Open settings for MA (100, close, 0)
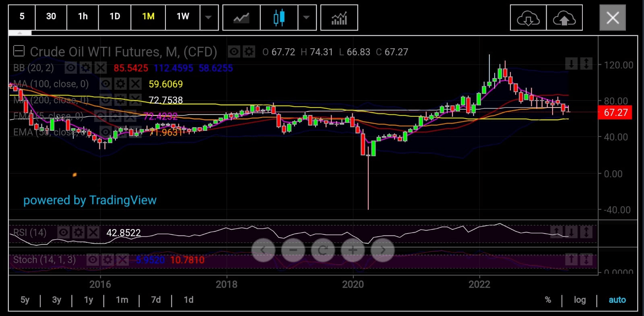 click(x=120, y=84)
